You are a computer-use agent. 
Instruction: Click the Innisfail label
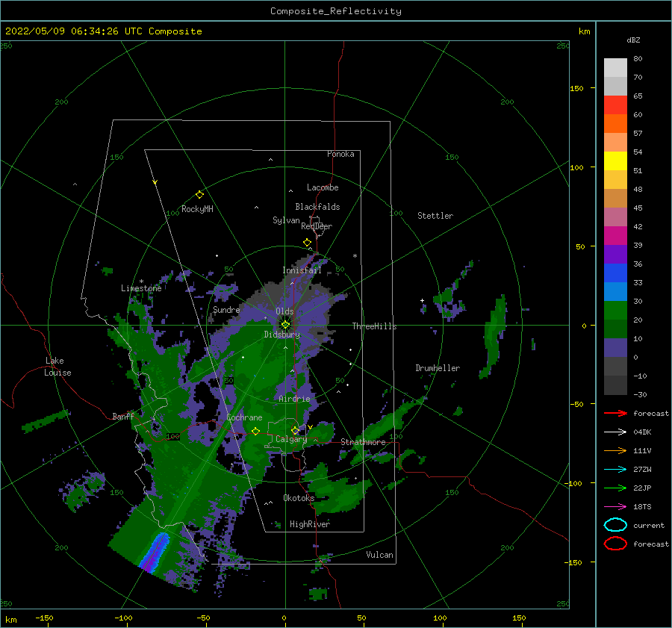(302, 270)
